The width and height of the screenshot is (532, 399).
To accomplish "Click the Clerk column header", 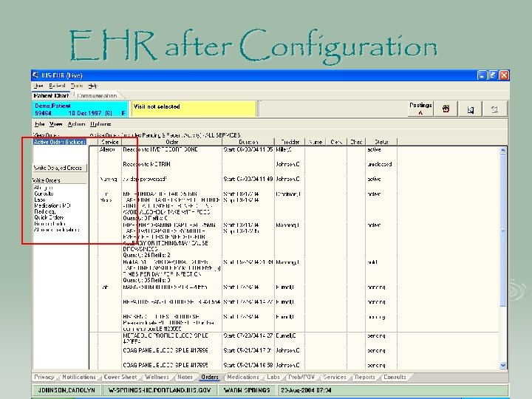I will pyautogui.click(x=336, y=142).
